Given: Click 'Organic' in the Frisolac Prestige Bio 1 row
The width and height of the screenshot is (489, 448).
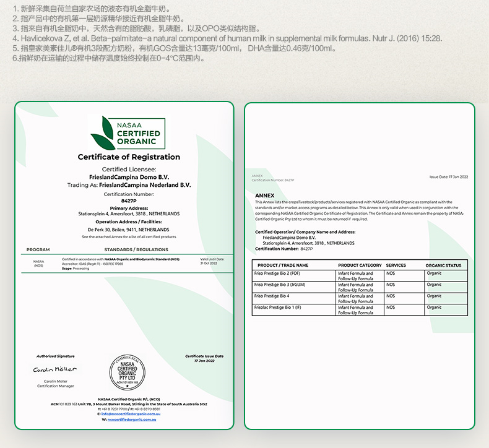Looking at the screenshot, I should click(x=434, y=308).
